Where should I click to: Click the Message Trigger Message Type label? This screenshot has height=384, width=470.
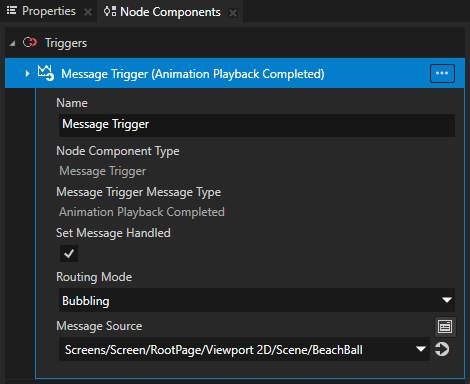(x=139, y=192)
